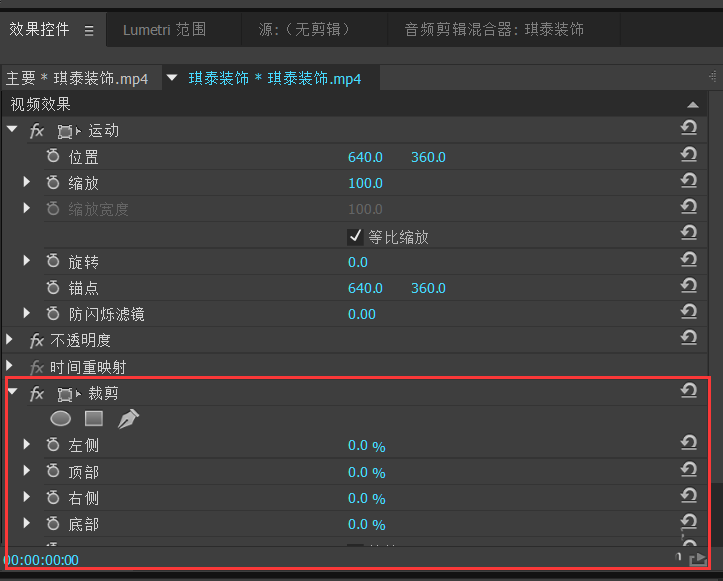Viewport: 723px width, 581px height.
Task: Open the dropdown arrow beside the master clip tab
Action: coord(172,78)
